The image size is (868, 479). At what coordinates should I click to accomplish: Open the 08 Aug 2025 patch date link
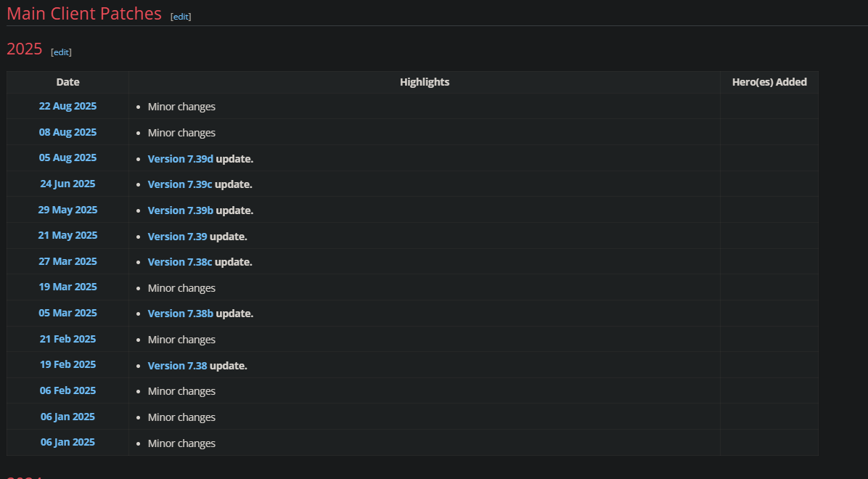67,132
